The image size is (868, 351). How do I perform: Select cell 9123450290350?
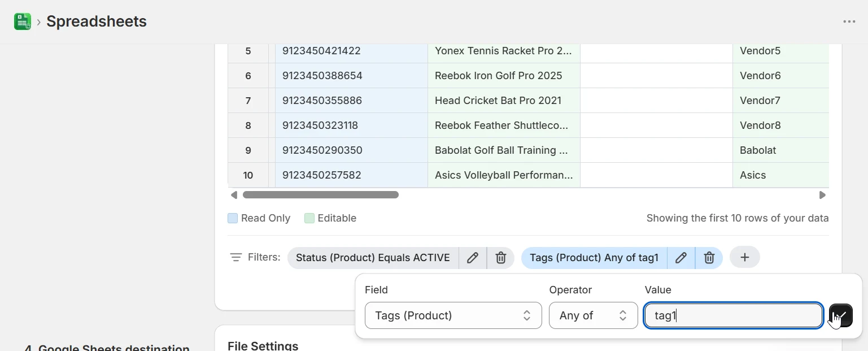click(351, 150)
